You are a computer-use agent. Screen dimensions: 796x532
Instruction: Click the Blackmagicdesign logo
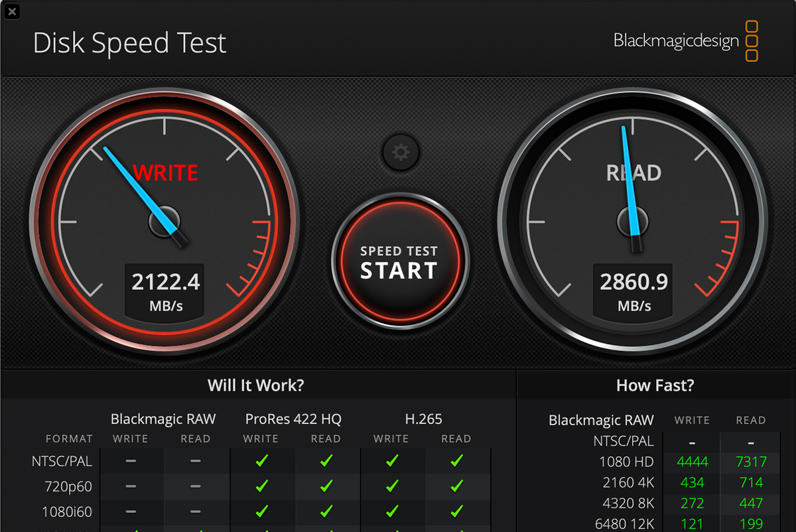point(686,40)
